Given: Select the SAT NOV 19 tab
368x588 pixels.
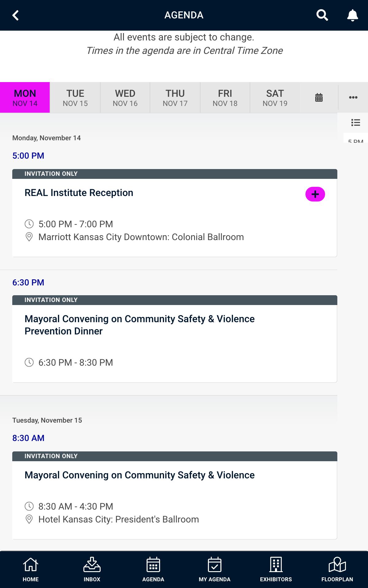Looking at the screenshot, I should (275, 97).
